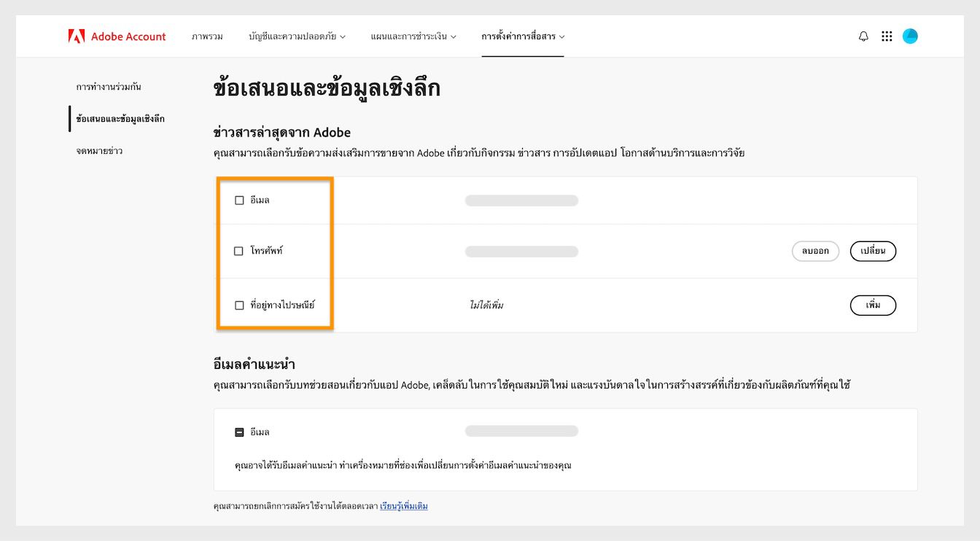Click the Adobe Account header text
The height and width of the screenshot is (541, 980).
pyautogui.click(x=128, y=35)
